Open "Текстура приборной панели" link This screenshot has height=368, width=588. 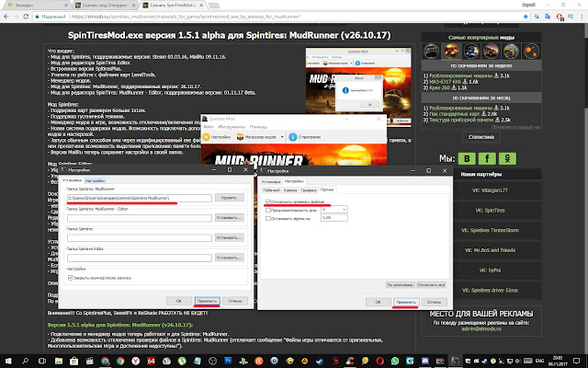coord(461,120)
